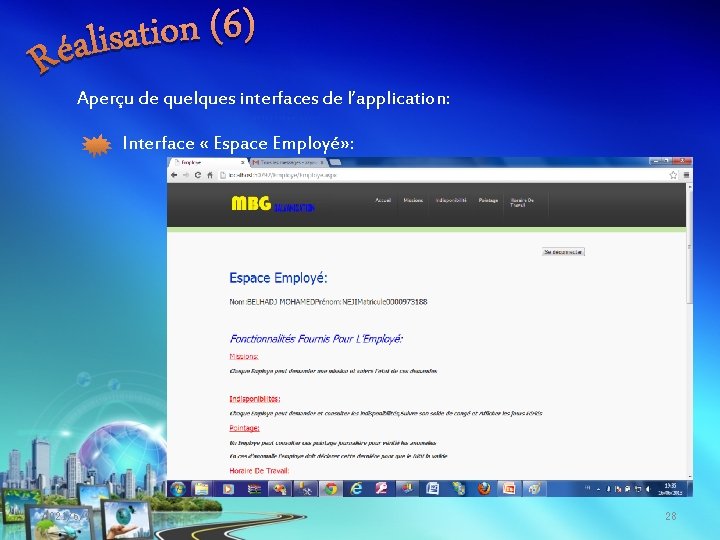Open the Word taskbar icon

432,489
